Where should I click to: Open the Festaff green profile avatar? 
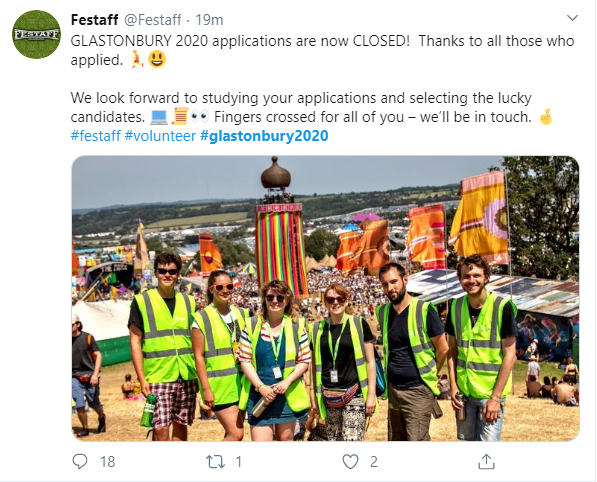click(36, 34)
